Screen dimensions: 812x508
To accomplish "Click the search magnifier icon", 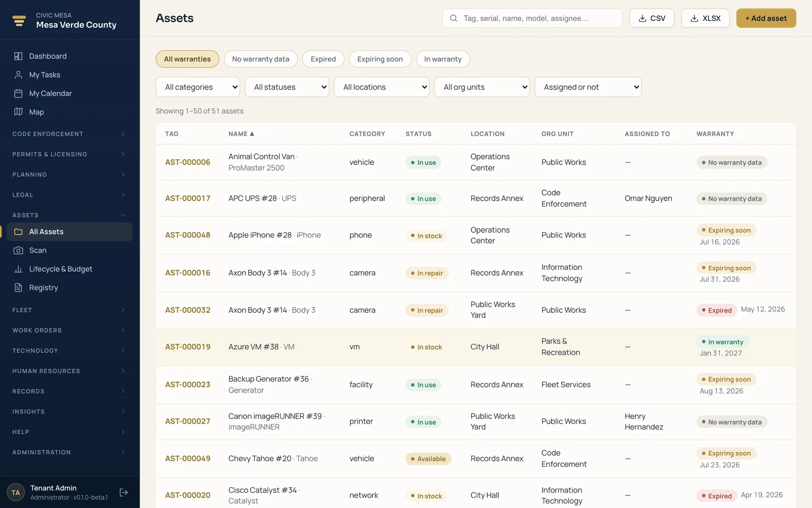I will (453, 18).
